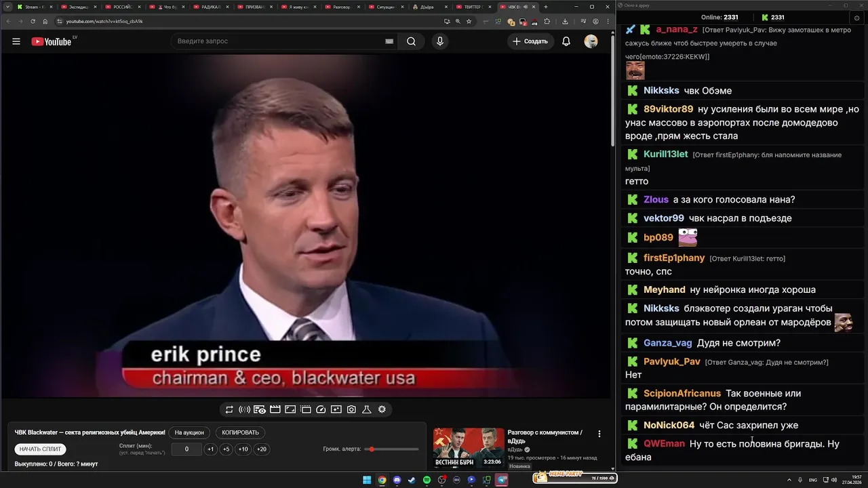Open the gear settings in player toolbar

click(382, 409)
